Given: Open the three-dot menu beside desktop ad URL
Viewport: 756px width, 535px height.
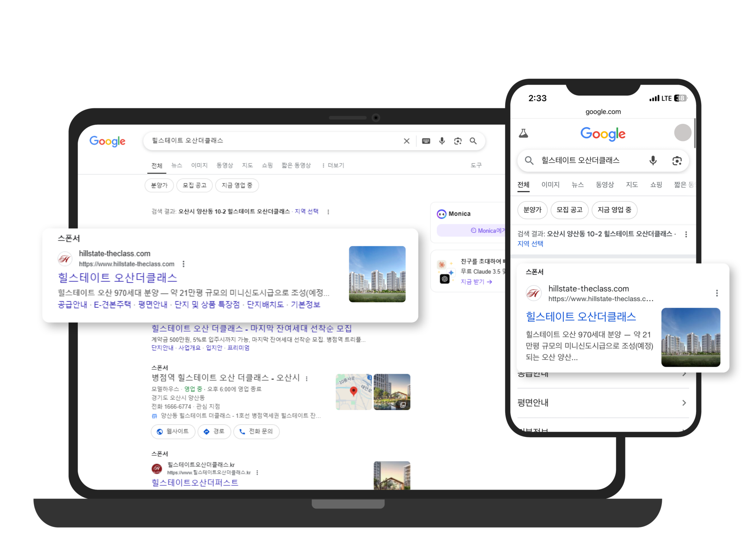Looking at the screenshot, I should click(184, 264).
